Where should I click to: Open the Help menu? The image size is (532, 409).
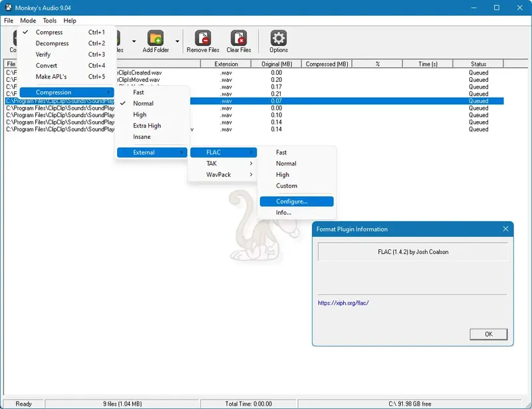point(70,21)
